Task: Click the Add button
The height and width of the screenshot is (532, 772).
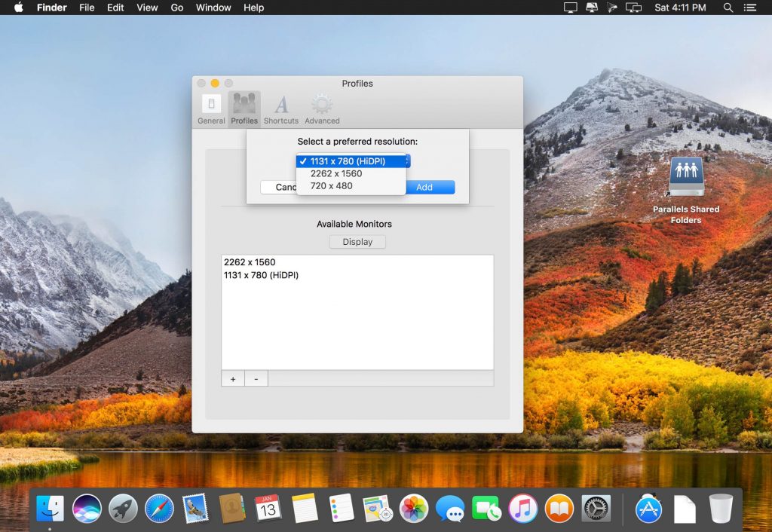Action: point(426,187)
